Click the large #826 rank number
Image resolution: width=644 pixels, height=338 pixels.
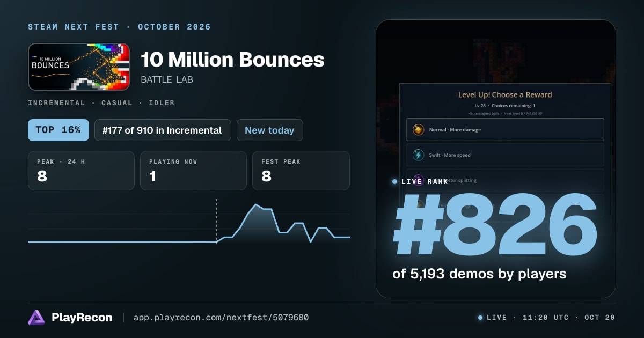tap(495, 226)
